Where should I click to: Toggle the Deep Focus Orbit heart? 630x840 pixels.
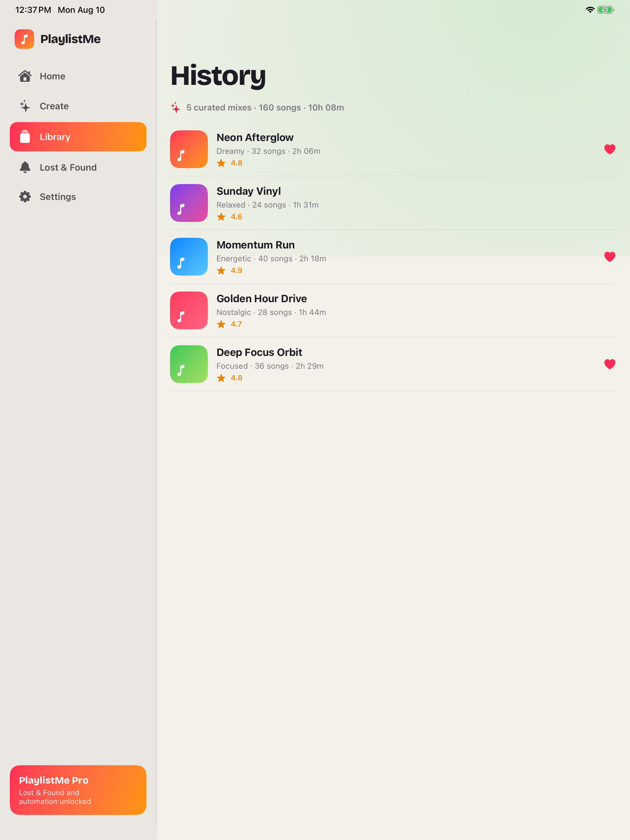coord(610,364)
